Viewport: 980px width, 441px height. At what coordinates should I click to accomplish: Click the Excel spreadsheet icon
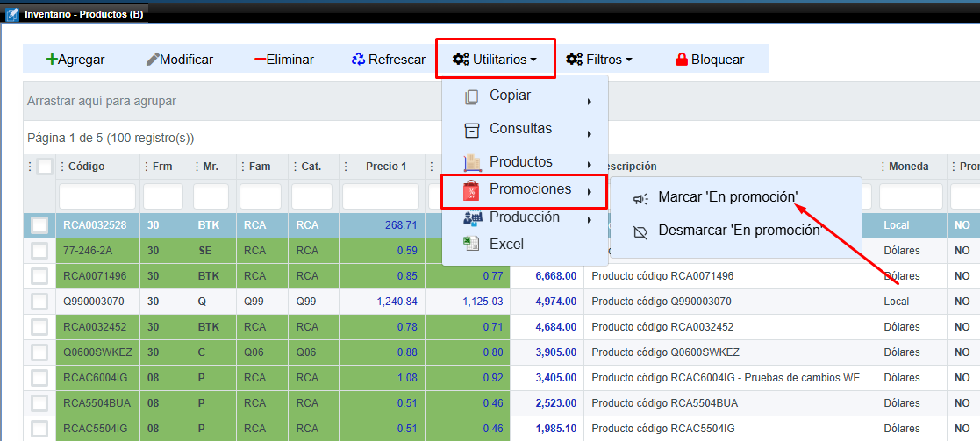472,244
